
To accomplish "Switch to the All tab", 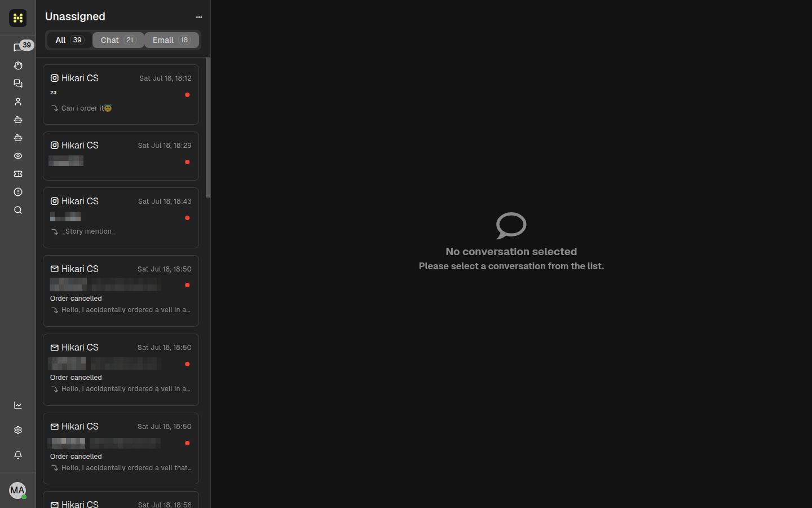I will (x=69, y=40).
